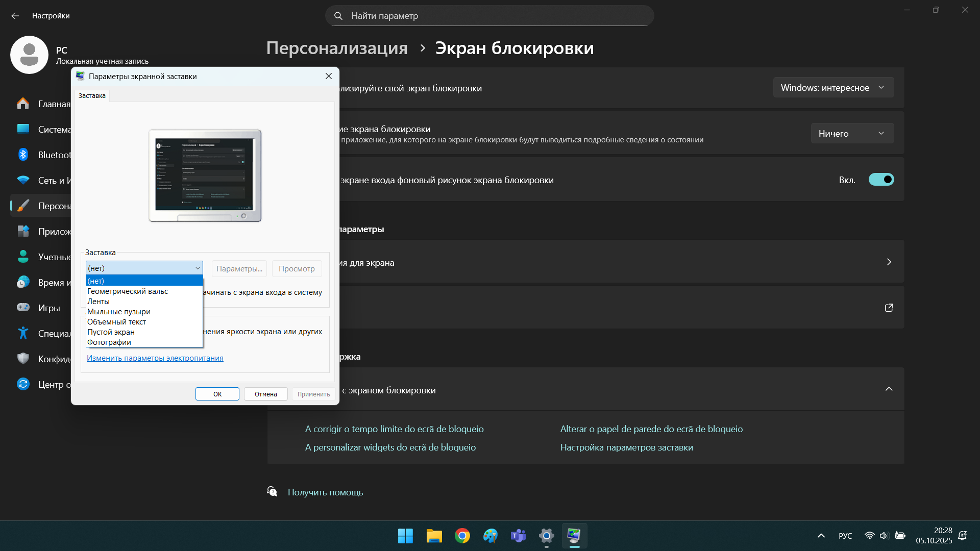The width and height of the screenshot is (980, 551).
Task: Open the external link icon row
Action: (x=889, y=308)
